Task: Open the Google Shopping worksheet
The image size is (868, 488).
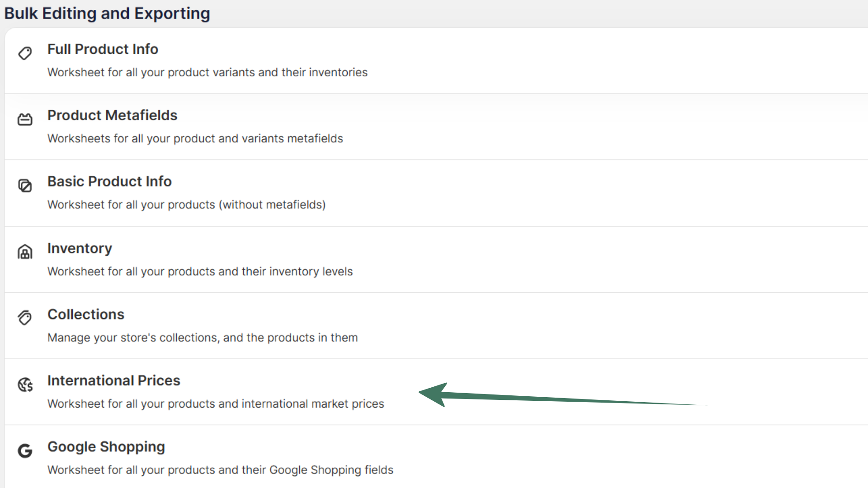Action: click(x=106, y=446)
